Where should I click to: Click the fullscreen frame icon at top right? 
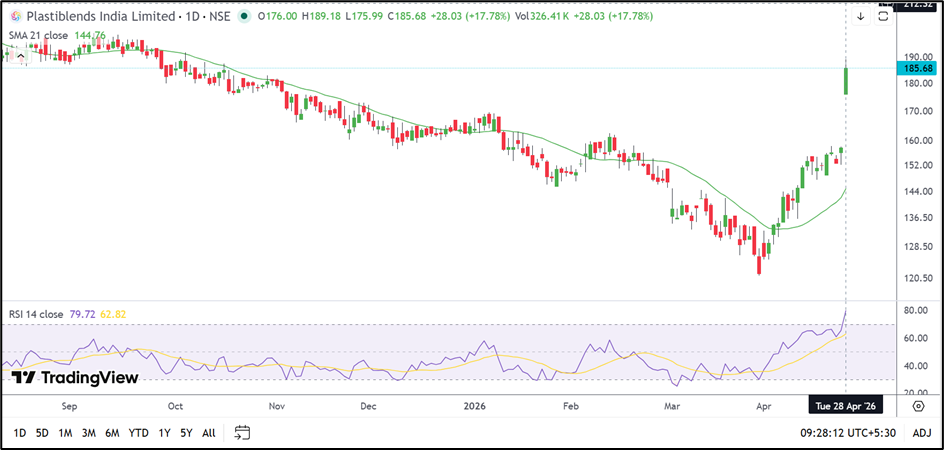(882, 15)
